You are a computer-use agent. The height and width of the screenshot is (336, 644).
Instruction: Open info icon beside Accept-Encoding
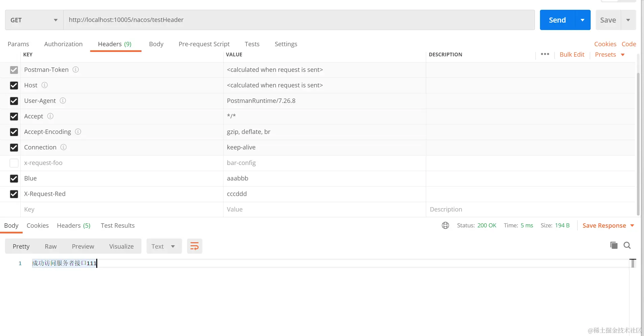coord(78,132)
